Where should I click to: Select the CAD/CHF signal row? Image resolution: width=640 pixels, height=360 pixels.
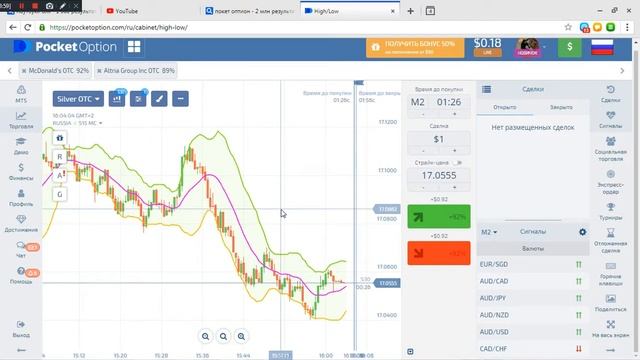pyautogui.click(x=533, y=349)
